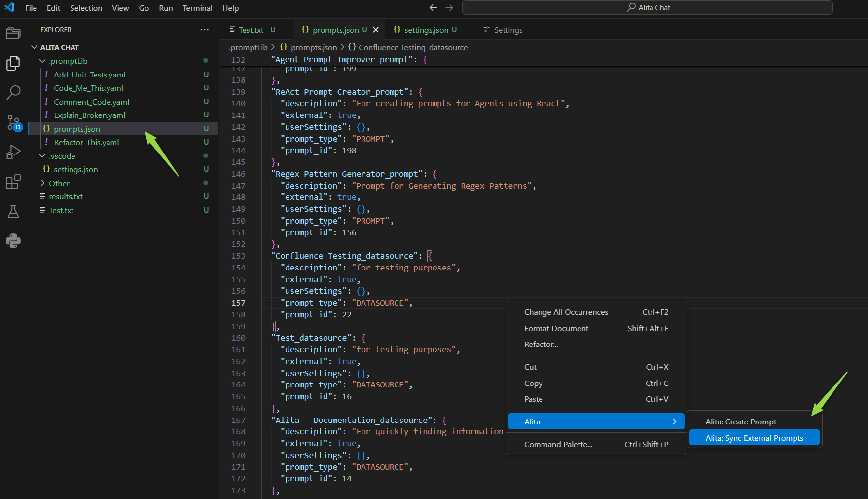Screen dimensions: 868x499
Task: Open the Run menu
Action: tap(166, 8)
